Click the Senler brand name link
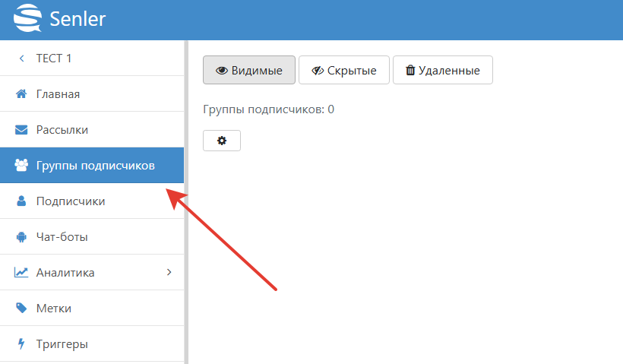The image size is (623, 364). pos(77,19)
